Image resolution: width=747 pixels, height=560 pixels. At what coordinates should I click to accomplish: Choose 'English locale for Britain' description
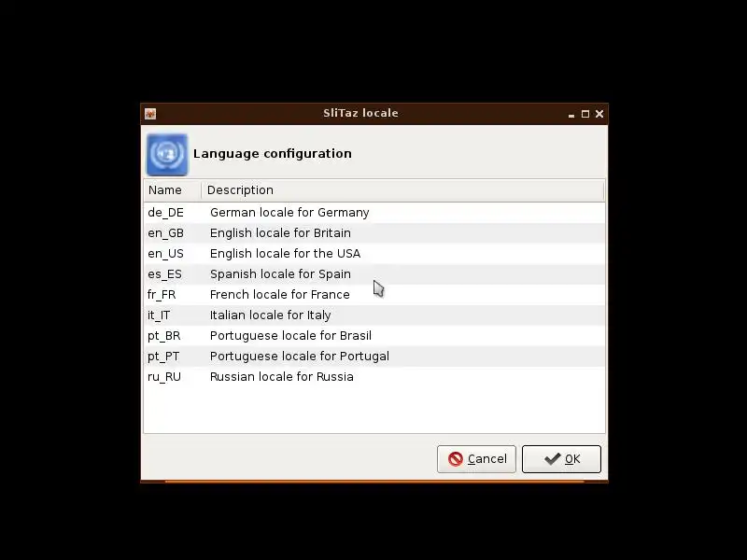(280, 232)
